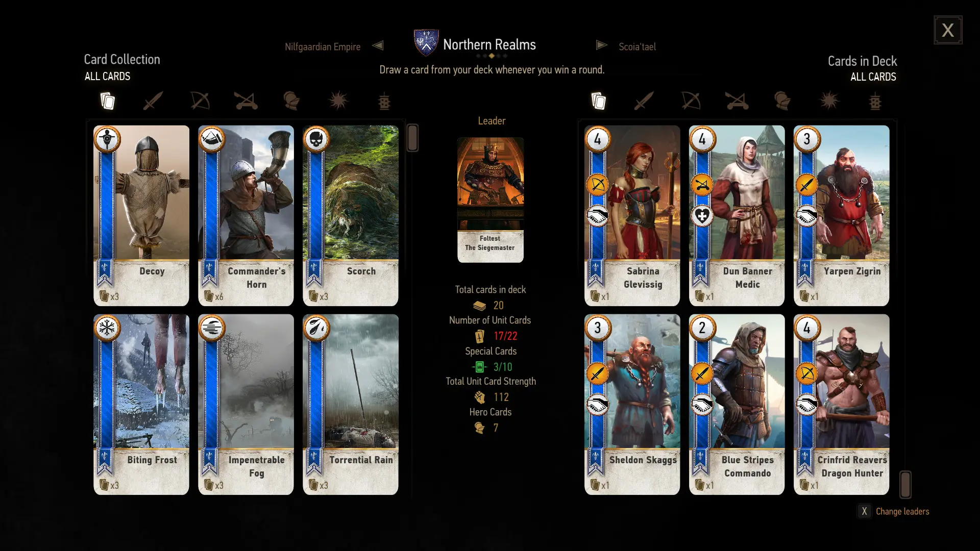Image resolution: width=980 pixels, height=551 pixels.
Task: Select hero helmet filter in Card Collection
Action: point(291,101)
